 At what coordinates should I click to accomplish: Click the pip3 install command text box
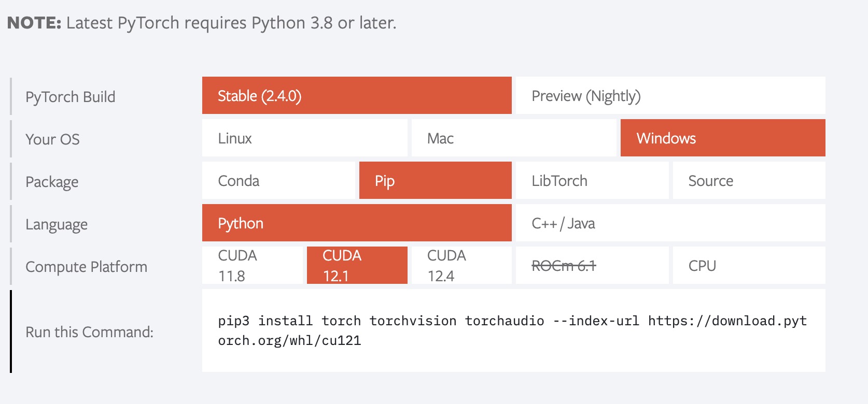[514, 330]
